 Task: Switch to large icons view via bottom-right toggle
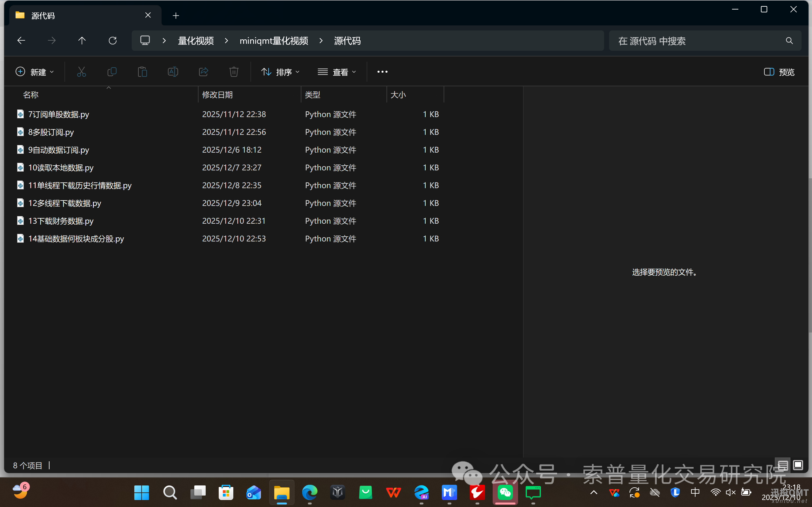click(x=798, y=465)
